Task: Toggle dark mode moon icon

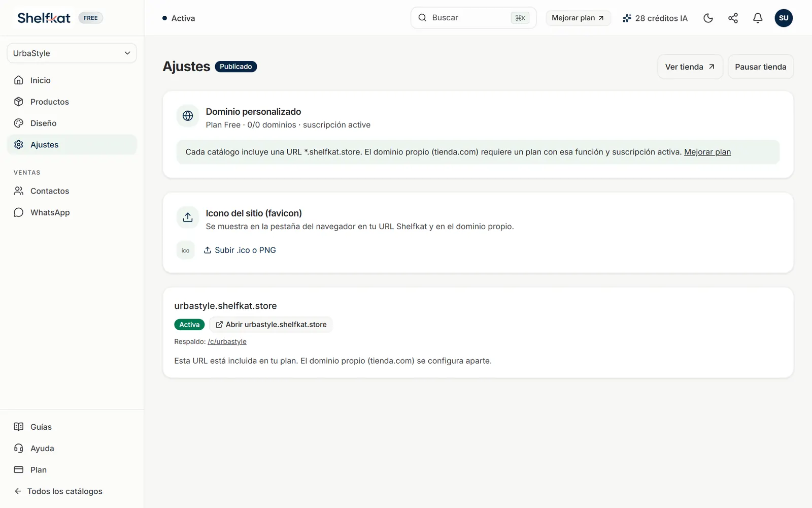Action: 708,18
